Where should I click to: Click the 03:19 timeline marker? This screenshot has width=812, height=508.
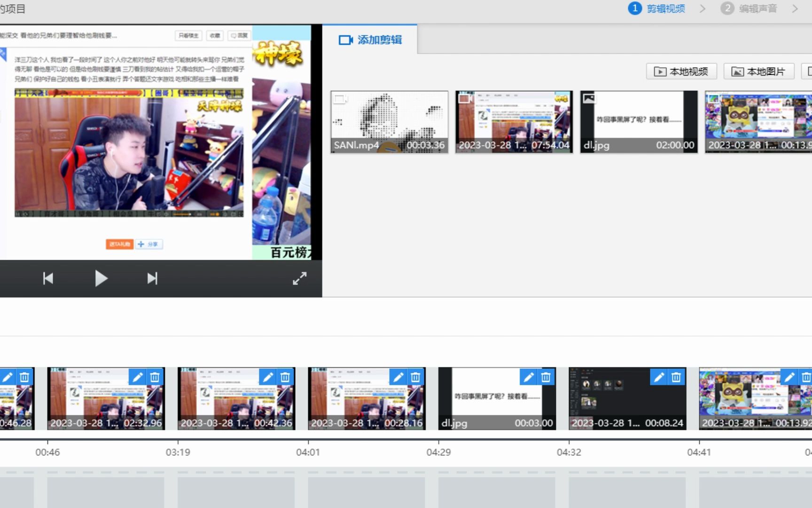click(x=178, y=452)
